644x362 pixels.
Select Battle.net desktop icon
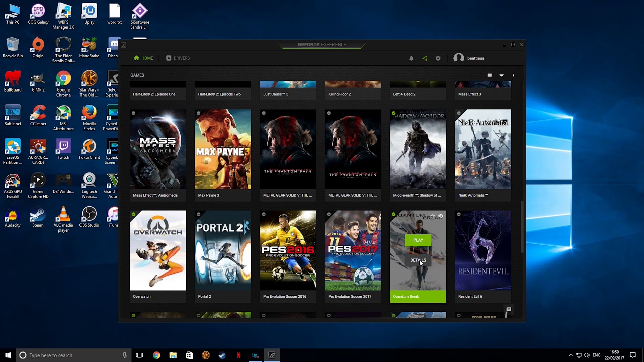[x=13, y=116]
